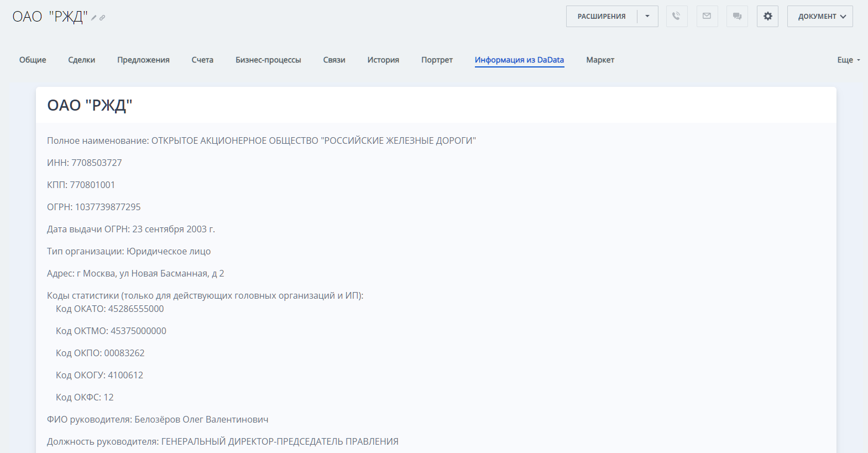868x453 pixels.
Task: Open the Бизнес-процессы tab
Action: coord(268,60)
